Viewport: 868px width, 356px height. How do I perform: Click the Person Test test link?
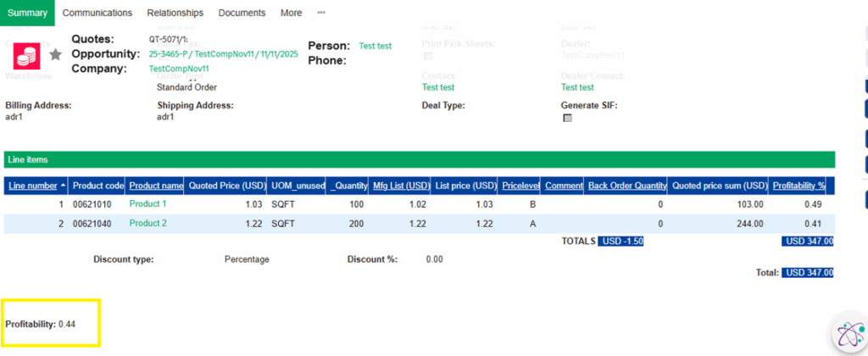point(375,46)
